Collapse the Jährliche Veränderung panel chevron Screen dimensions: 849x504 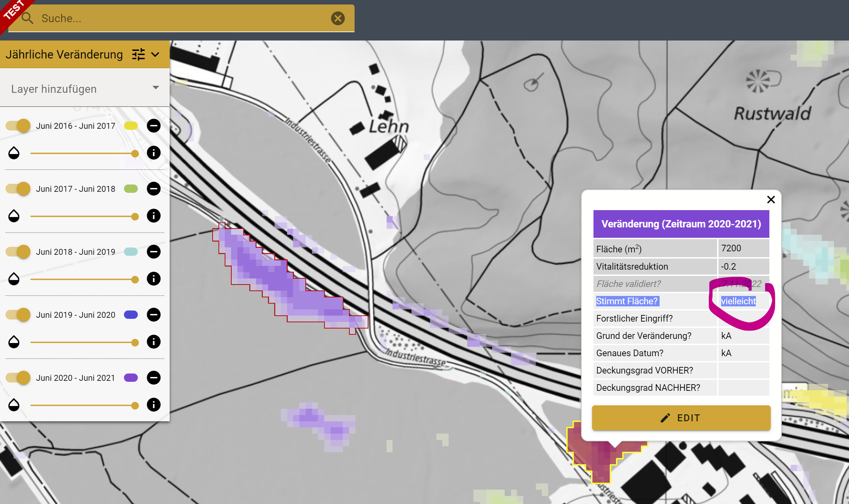pyautogui.click(x=155, y=54)
